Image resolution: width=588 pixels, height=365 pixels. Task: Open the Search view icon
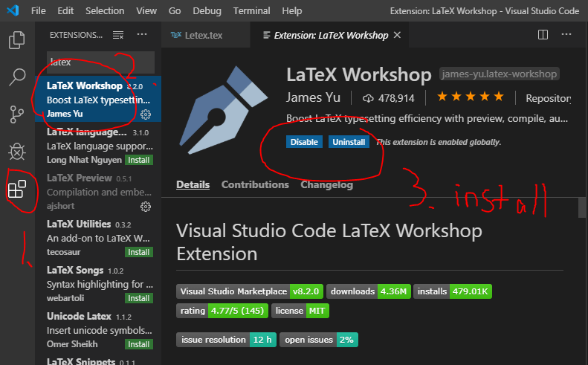pos(17,77)
